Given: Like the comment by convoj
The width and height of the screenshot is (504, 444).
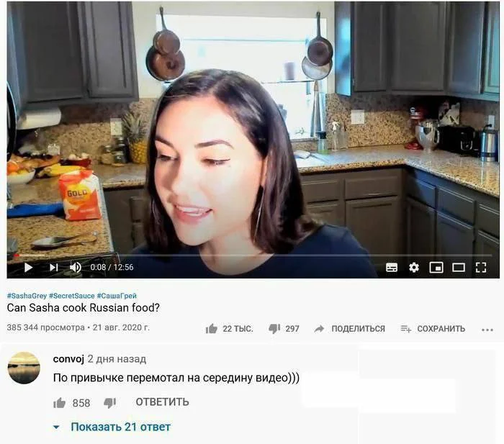Looking at the screenshot, I should point(60,402).
